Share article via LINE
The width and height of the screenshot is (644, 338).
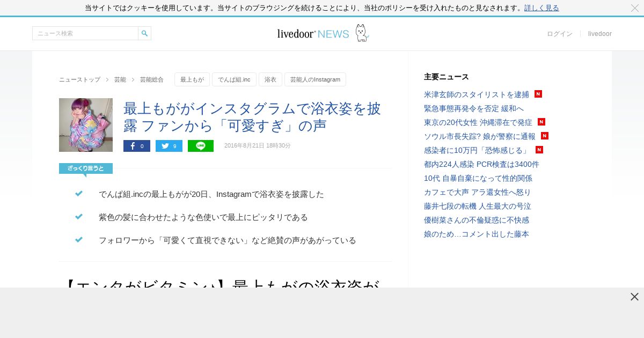[x=201, y=146]
